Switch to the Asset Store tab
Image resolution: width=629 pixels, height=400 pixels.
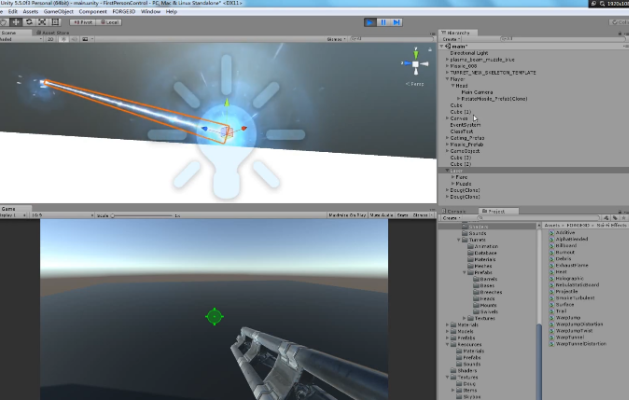53,33
